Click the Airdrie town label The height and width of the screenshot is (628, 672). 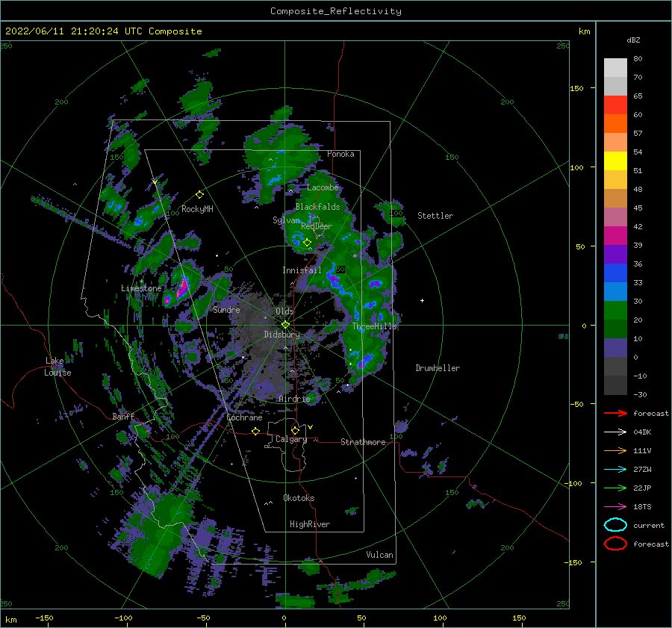[x=294, y=399]
